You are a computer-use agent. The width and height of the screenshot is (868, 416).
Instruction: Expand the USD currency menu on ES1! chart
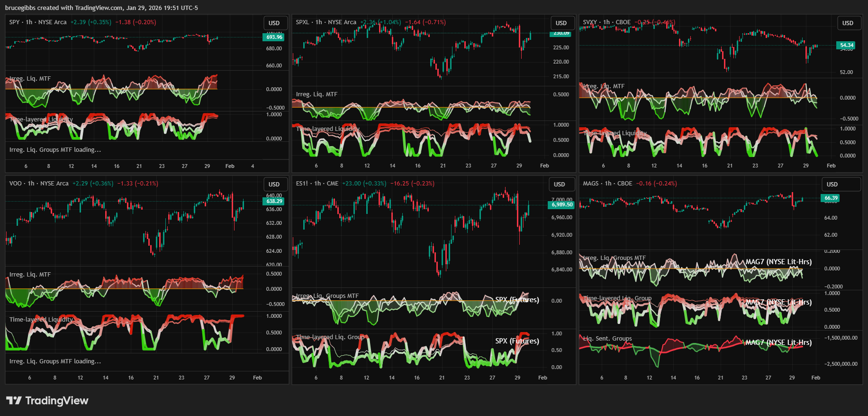coord(560,184)
